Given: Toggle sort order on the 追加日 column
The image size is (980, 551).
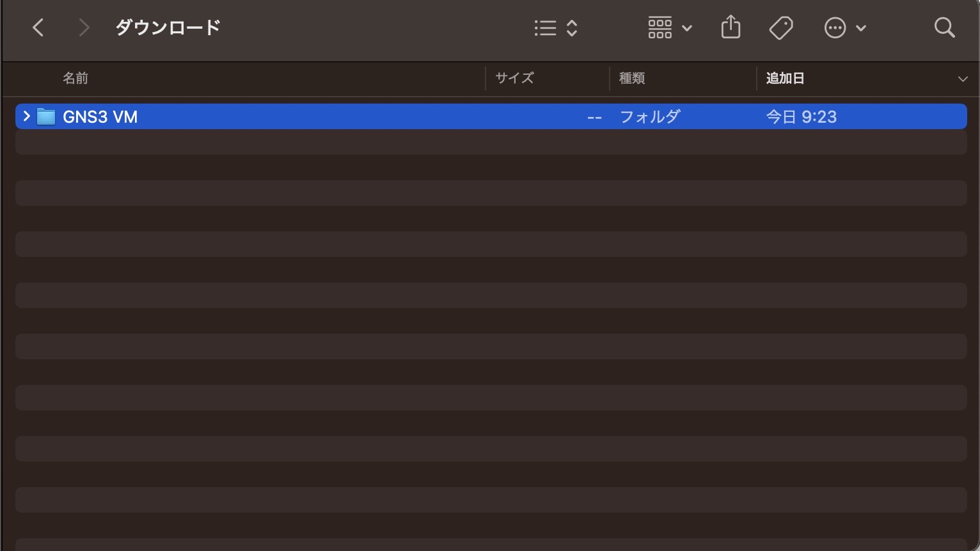Looking at the screenshot, I should point(785,78).
